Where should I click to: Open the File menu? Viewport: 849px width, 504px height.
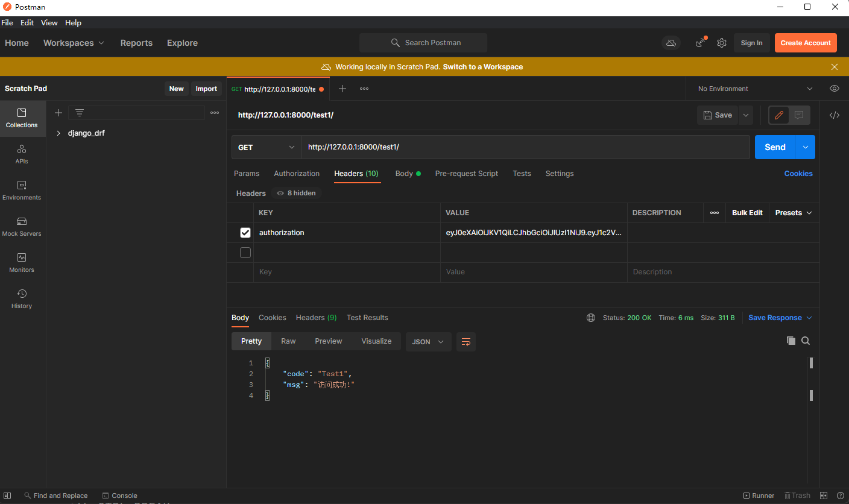(x=7, y=22)
